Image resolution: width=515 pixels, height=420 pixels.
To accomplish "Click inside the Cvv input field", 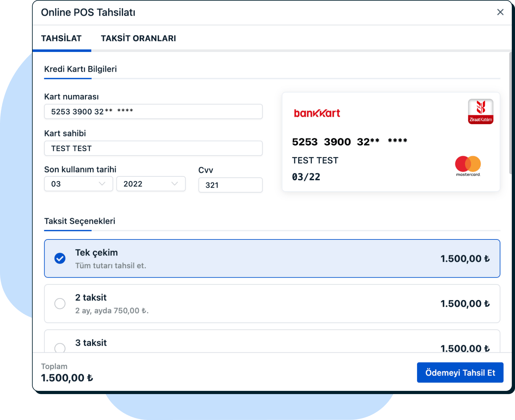I will tap(230, 185).
